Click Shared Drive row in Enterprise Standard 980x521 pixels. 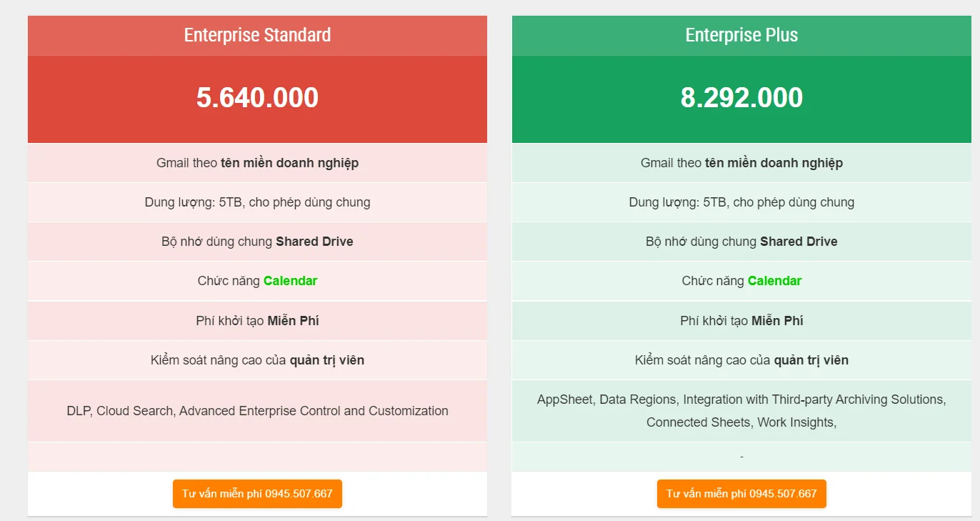click(257, 242)
